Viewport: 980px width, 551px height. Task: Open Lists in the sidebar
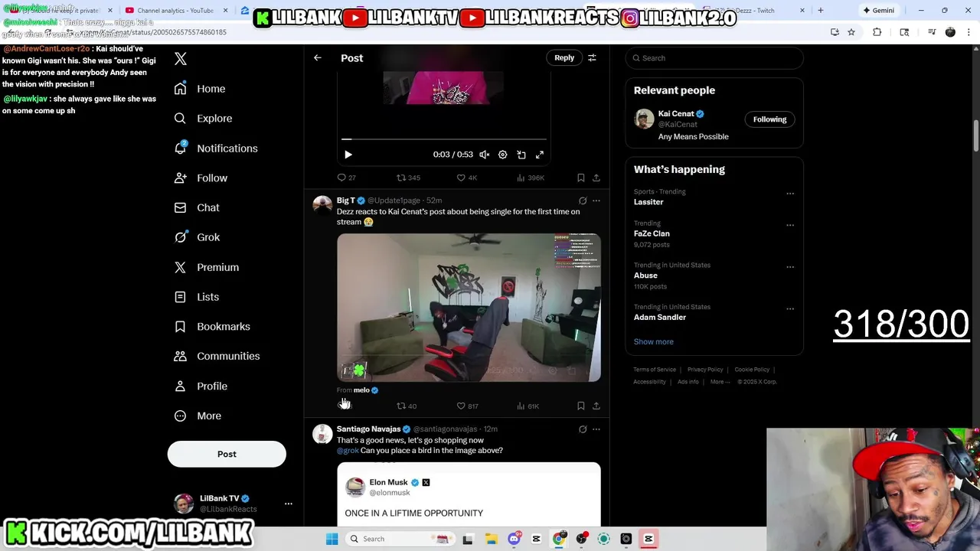pyautogui.click(x=197, y=297)
